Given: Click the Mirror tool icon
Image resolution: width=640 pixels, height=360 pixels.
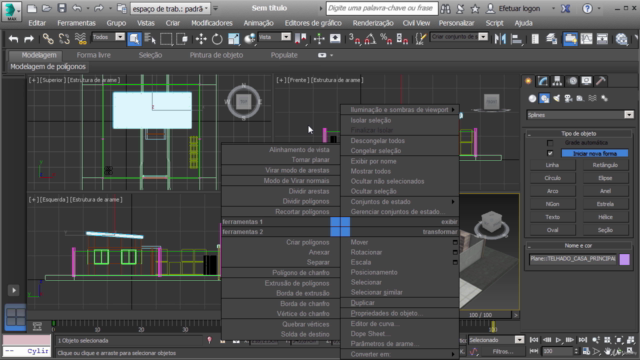Looking at the screenshot, I should tap(500, 39).
